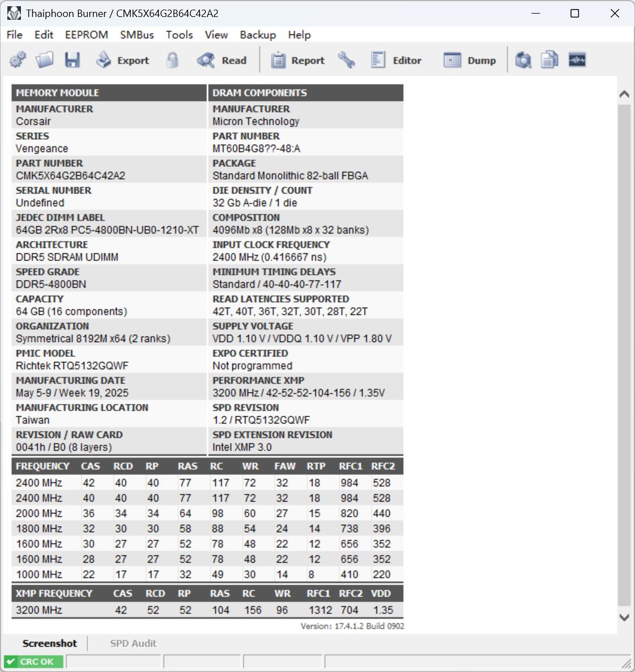Maximize the Thaiphoon Burner window
The image size is (635, 672).
tap(575, 13)
